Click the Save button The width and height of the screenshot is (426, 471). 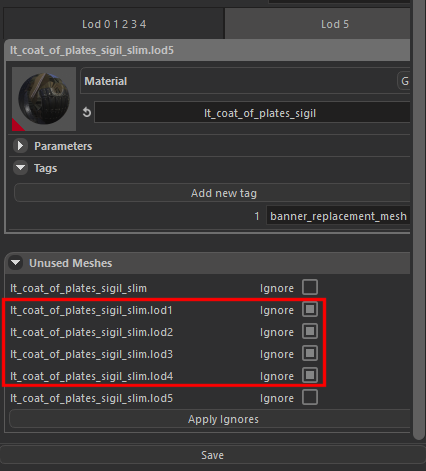[x=212, y=455]
